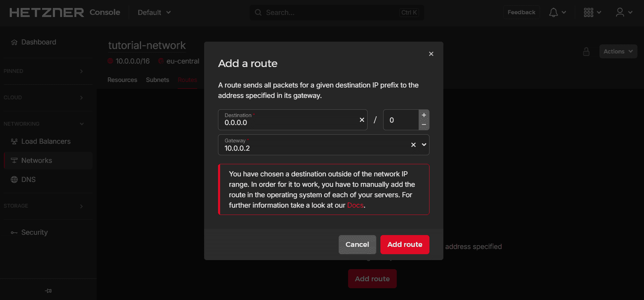Switch to the Resources tab
Image resolution: width=644 pixels, height=300 pixels.
point(122,80)
